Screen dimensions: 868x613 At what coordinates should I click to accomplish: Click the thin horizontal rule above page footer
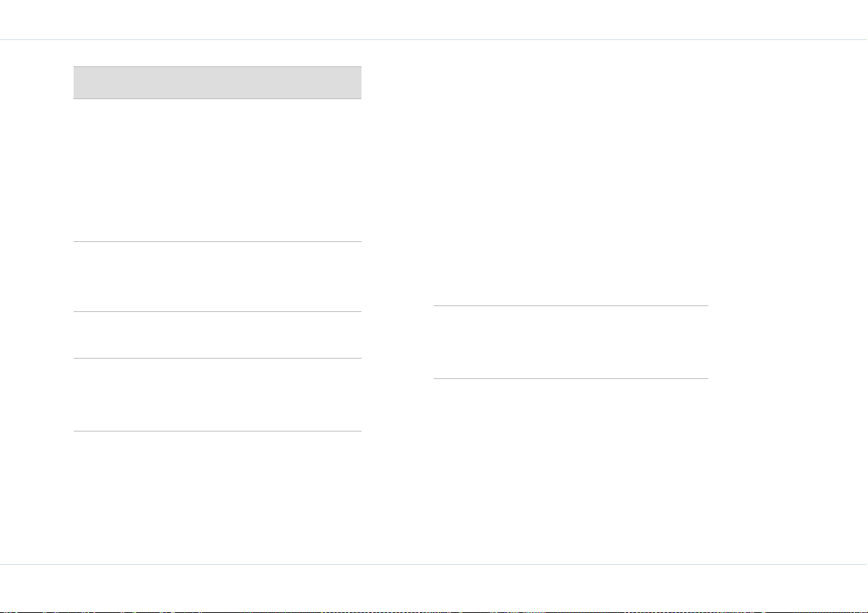pos(434,564)
